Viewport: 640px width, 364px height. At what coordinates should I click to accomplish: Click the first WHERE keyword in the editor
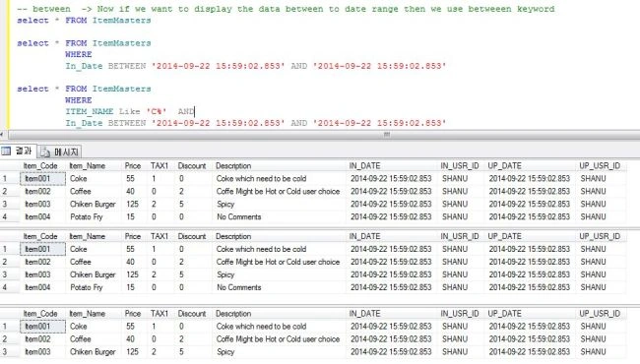tap(79, 54)
